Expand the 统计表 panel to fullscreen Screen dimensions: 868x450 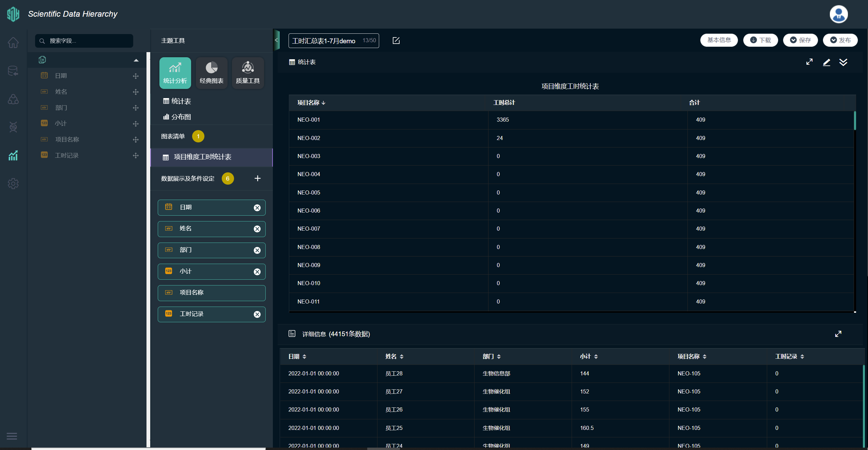(809, 62)
